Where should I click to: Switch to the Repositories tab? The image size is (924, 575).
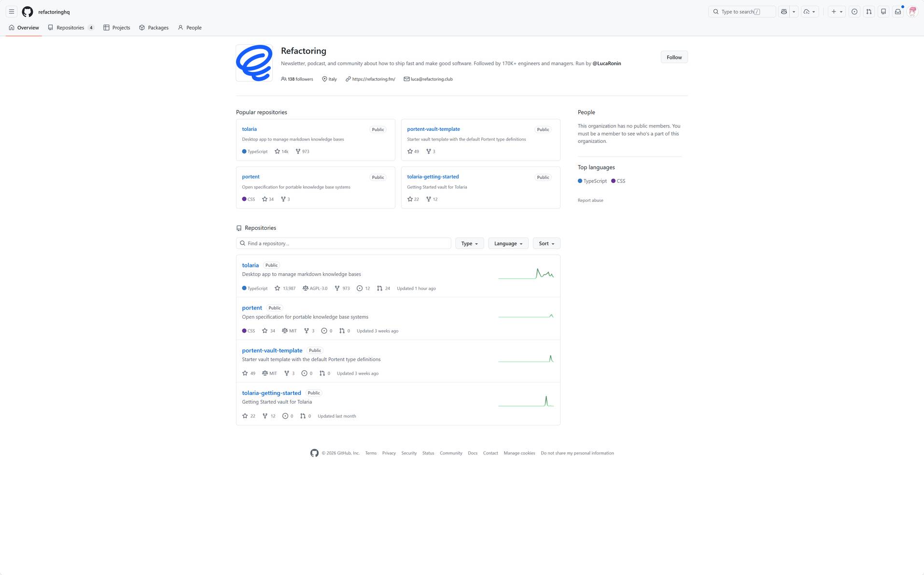(x=71, y=28)
